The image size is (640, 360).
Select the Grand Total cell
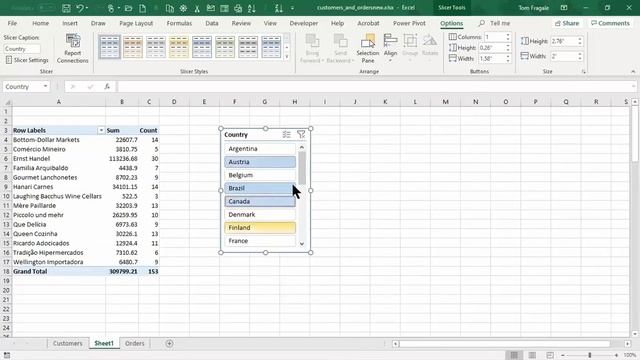[59, 271]
